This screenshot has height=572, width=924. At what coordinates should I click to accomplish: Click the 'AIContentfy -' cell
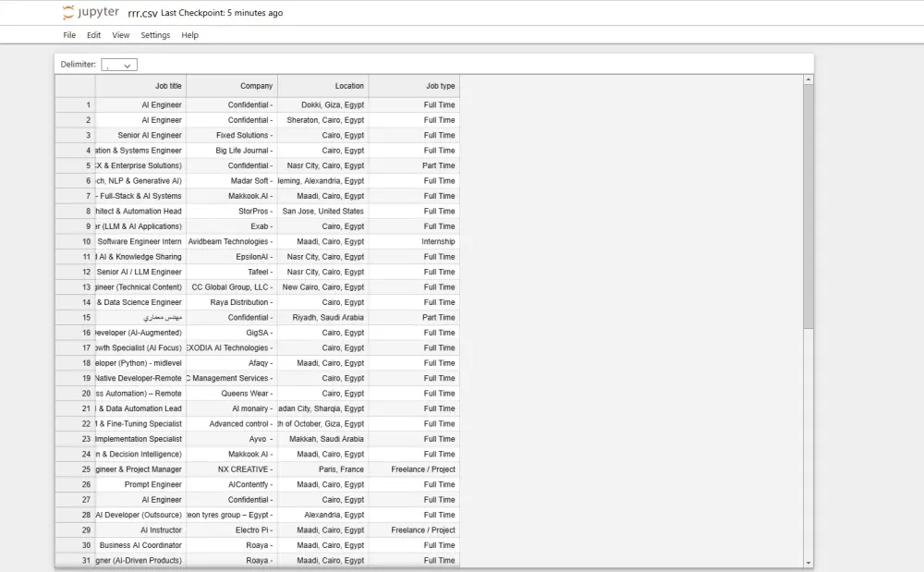tap(232, 485)
